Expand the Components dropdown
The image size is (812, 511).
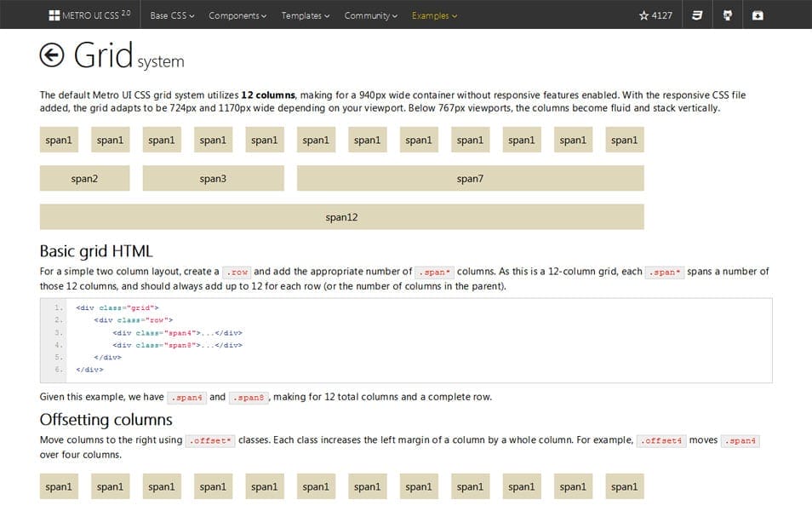click(237, 14)
